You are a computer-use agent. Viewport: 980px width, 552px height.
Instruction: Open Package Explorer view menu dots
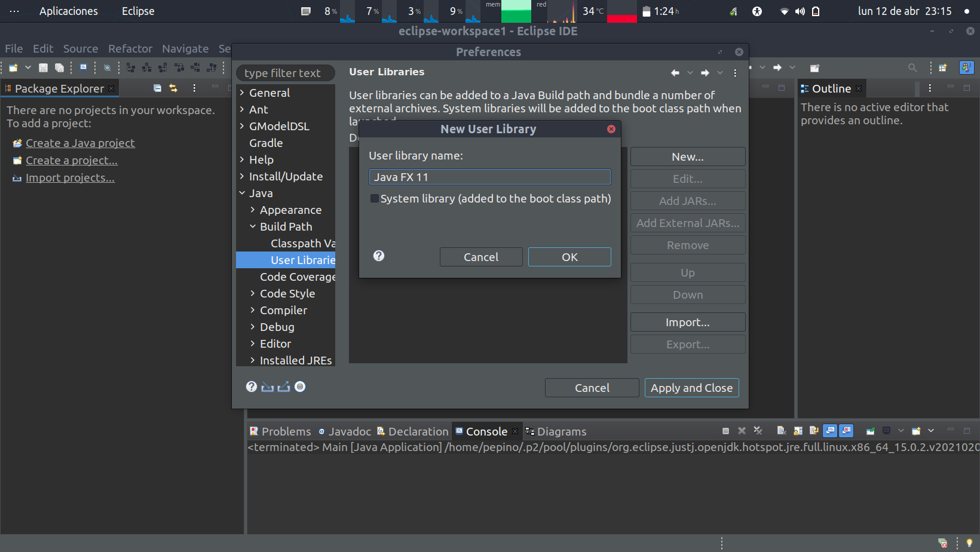(194, 88)
